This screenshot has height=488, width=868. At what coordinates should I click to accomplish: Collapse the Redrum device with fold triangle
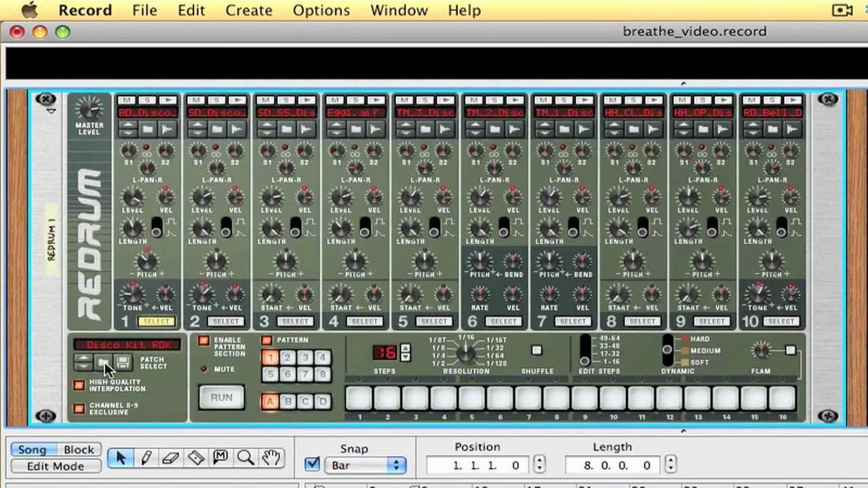pyautogui.click(x=51, y=112)
